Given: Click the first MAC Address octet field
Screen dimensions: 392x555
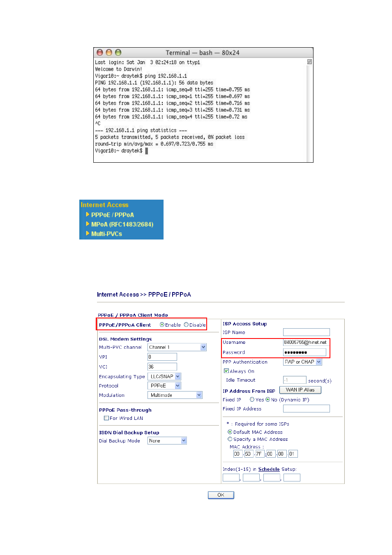Looking at the screenshot, I should click(238, 454).
